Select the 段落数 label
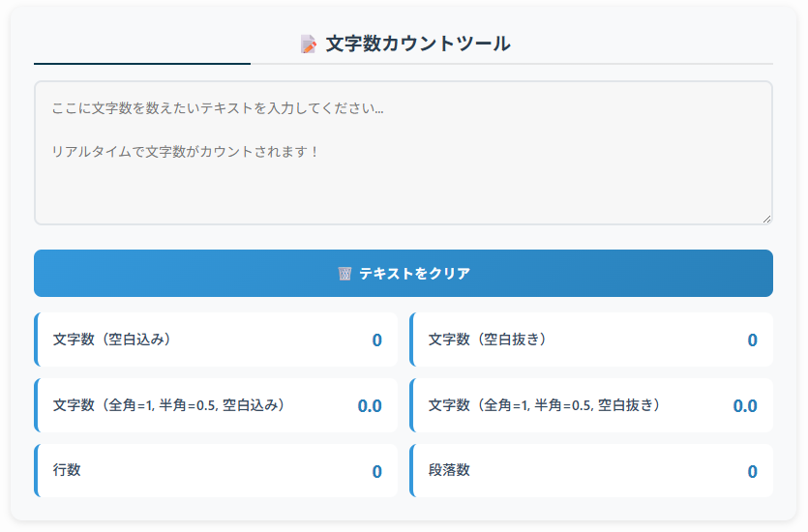 click(449, 470)
